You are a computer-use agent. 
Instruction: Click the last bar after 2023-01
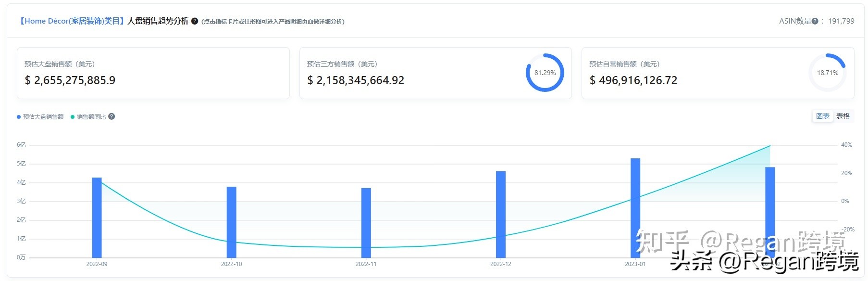pyautogui.click(x=770, y=212)
